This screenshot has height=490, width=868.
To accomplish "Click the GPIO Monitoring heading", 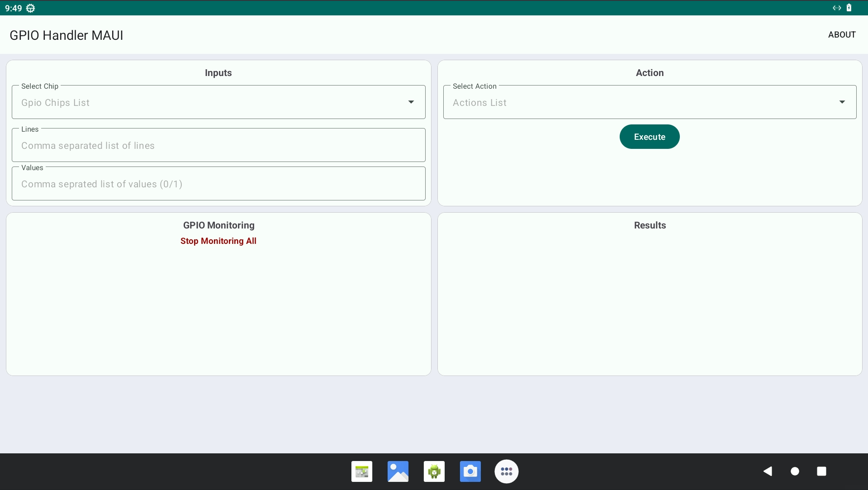I will [x=219, y=225].
